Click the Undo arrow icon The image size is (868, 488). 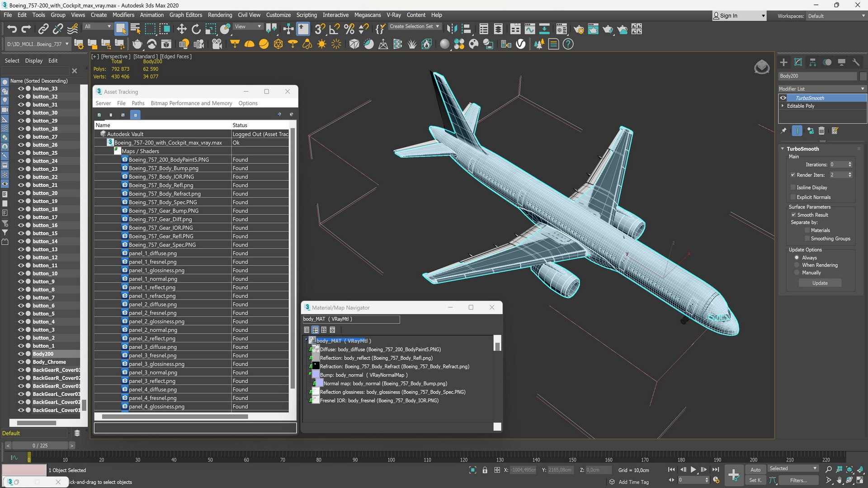tap(12, 29)
